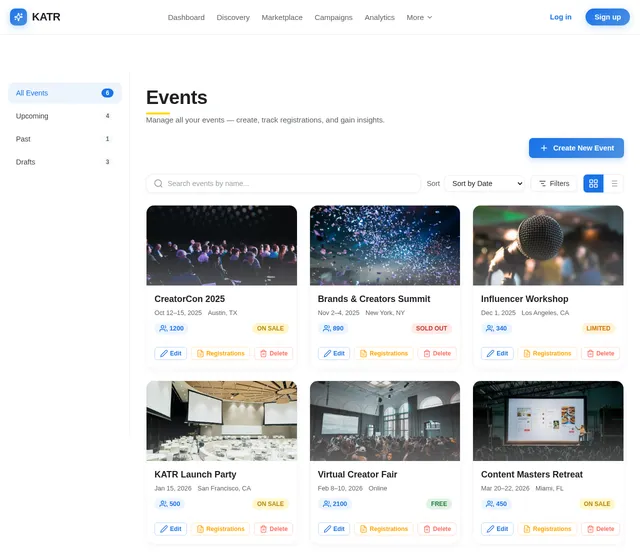Open the Filters panel
The width and height of the screenshot is (640, 560).
coord(554,184)
